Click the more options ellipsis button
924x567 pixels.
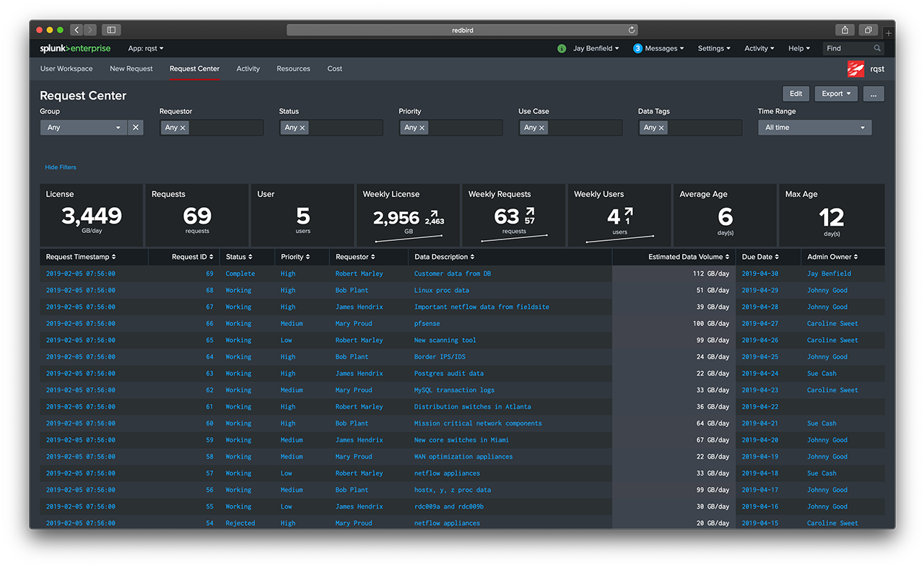tap(873, 94)
